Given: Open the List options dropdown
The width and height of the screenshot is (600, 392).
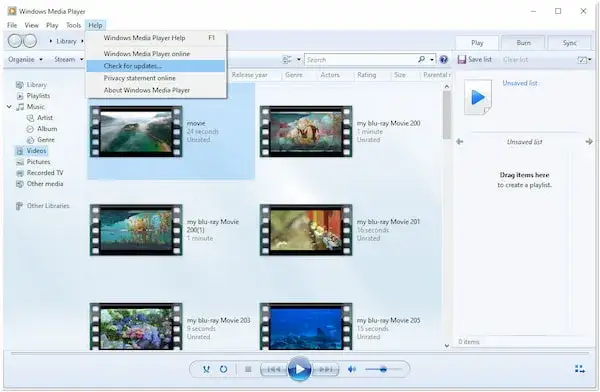Looking at the screenshot, I should [584, 60].
